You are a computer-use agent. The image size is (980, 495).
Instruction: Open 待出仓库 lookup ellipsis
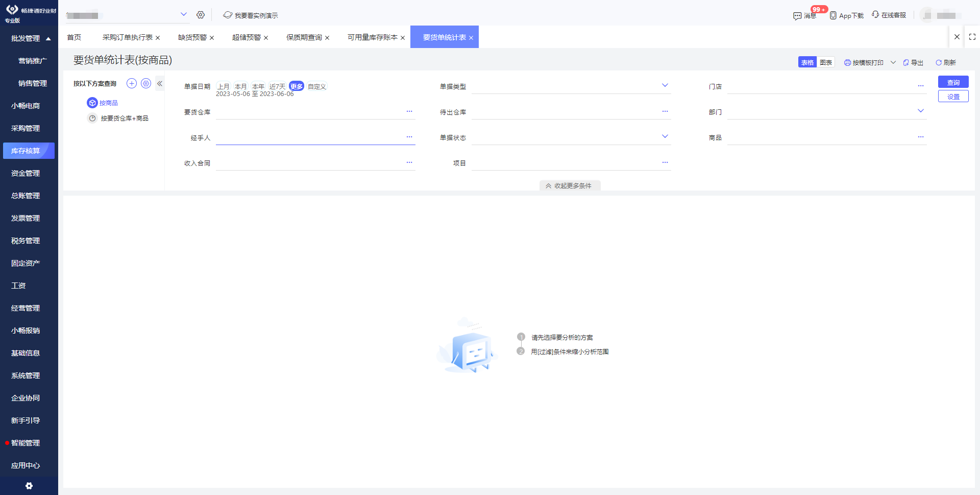(665, 111)
